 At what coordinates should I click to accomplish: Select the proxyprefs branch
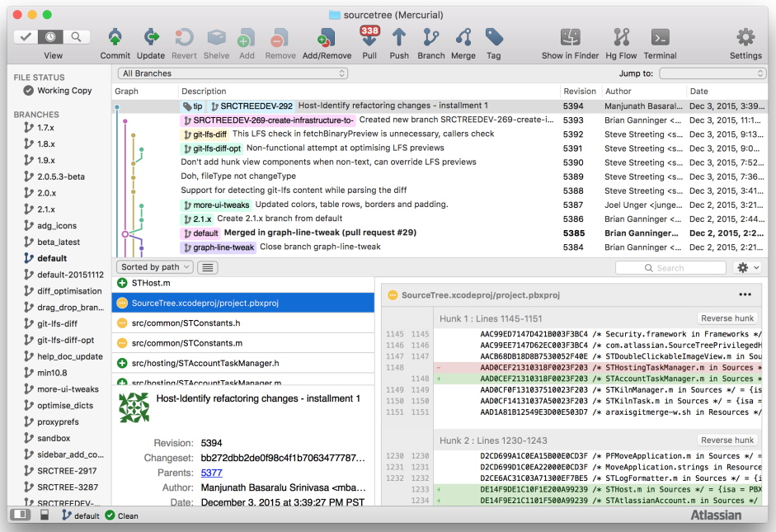(x=58, y=421)
